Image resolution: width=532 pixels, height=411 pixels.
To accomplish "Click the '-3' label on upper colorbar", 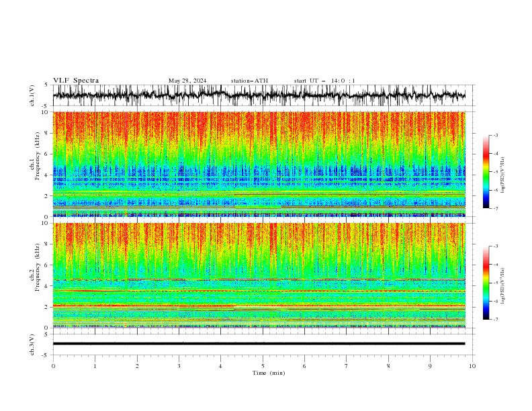I will click(x=495, y=135).
